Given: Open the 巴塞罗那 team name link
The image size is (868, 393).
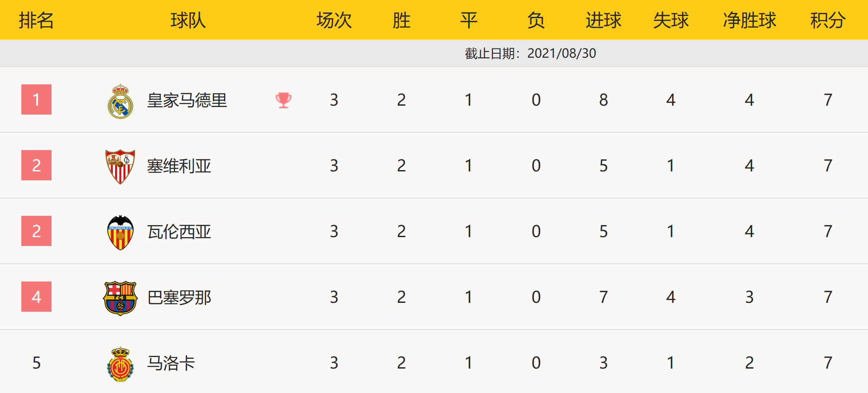Looking at the screenshot, I should pos(179,297).
